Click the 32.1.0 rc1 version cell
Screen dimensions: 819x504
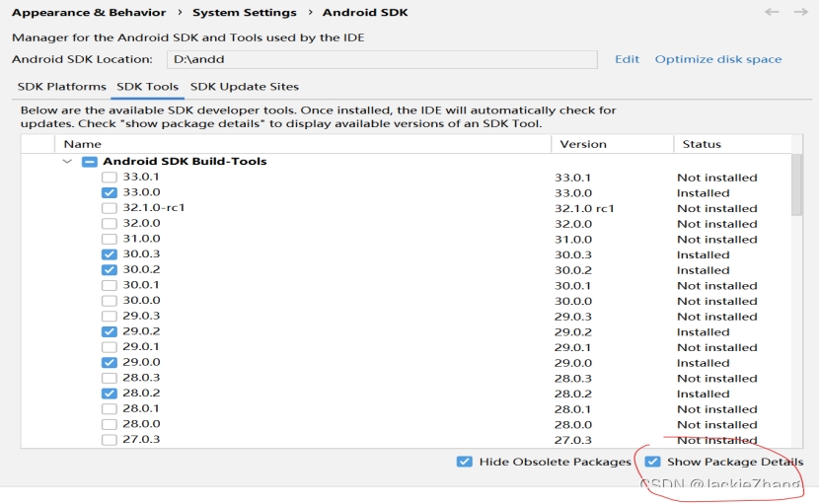(584, 208)
